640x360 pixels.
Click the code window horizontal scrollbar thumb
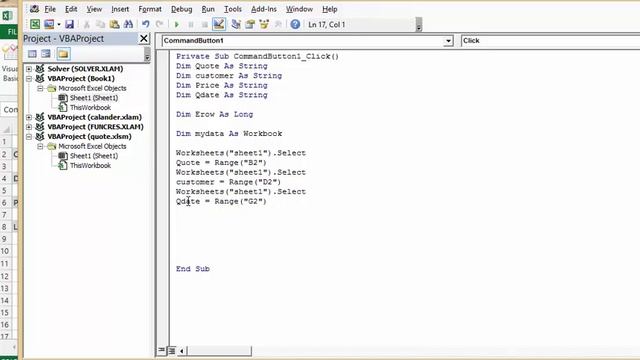click(219, 350)
